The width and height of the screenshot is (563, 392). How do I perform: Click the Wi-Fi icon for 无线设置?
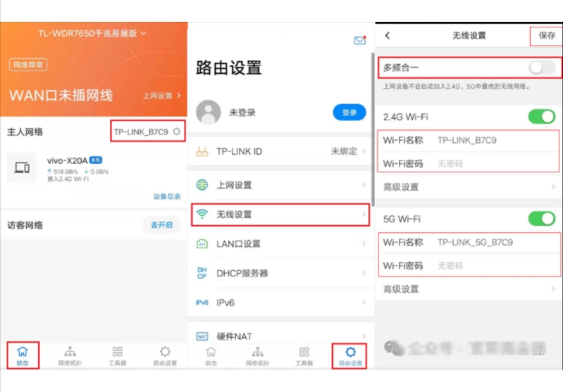202,214
